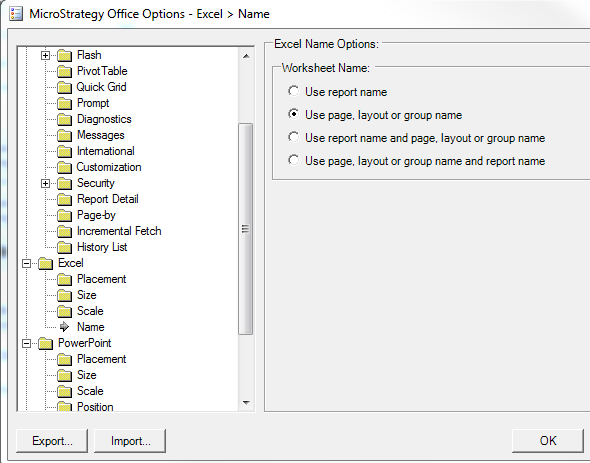Expand the Flash tree node
Screen dimensions: 590x463
46,55
